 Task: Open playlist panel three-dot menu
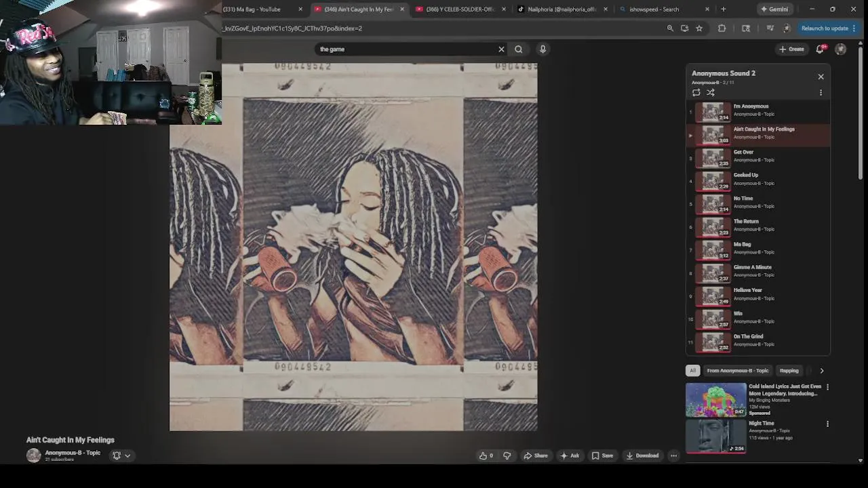point(821,92)
